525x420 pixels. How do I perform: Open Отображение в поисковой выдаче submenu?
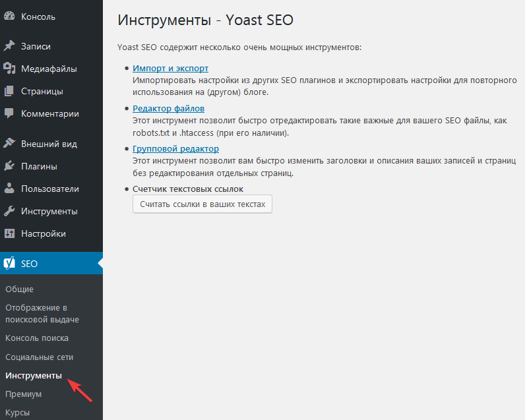click(42, 313)
